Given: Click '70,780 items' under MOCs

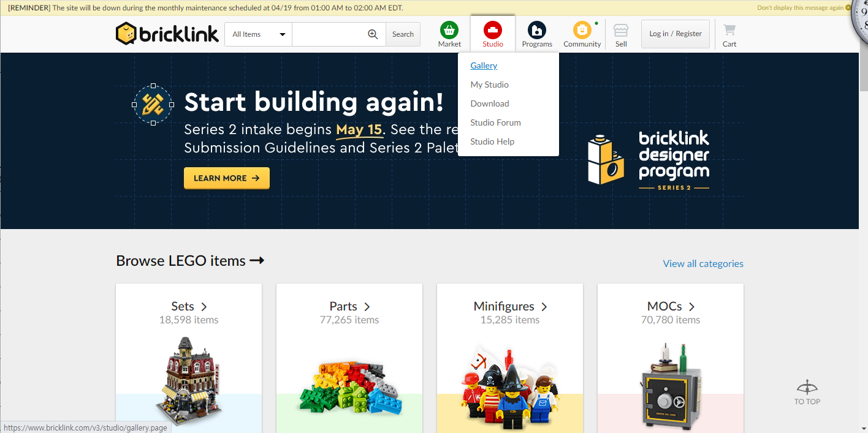Looking at the screenshot, I should coord(671,320).
